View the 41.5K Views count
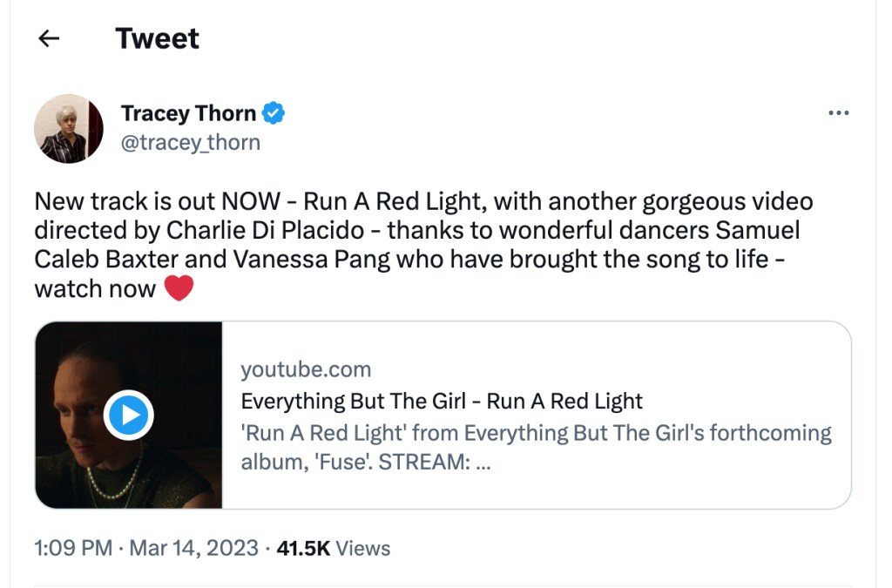This screenshot has width=892, height=588. [333, 548]
